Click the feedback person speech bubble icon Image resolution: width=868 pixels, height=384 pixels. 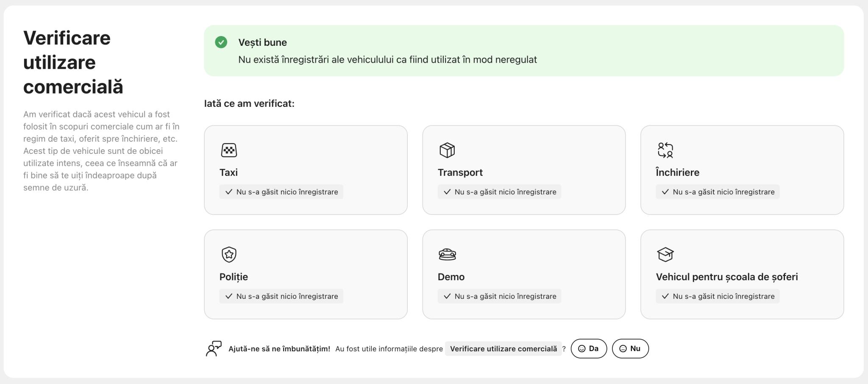(x=214, y=348)
